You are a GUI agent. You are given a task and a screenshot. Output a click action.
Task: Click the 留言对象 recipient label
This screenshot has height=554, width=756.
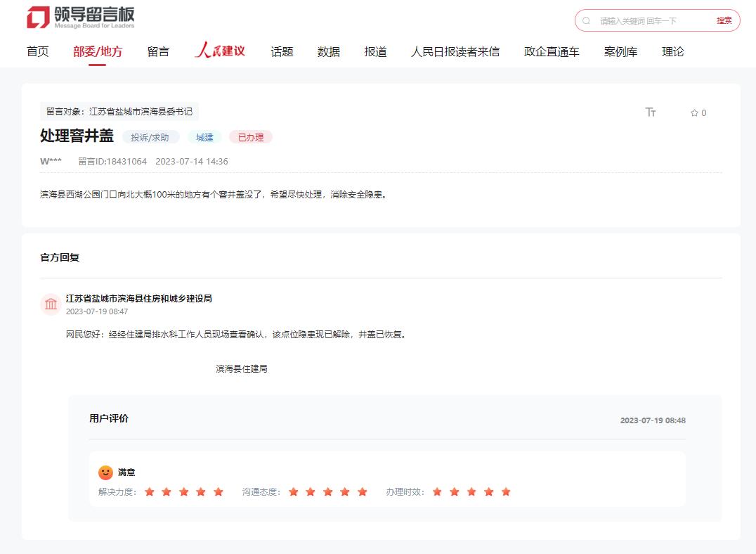(x=119, y=111)
